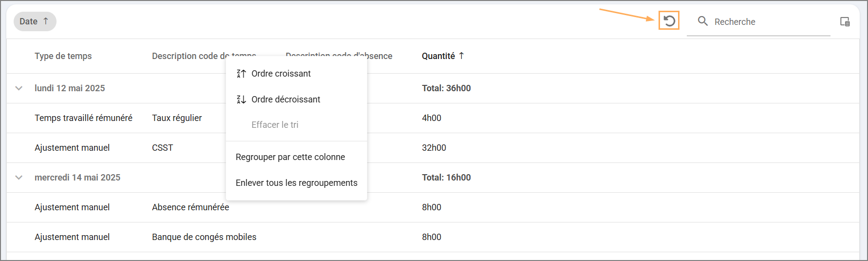Click the search magnifier icon
This screenshot has height=261, width=868.
coord(702,21)
